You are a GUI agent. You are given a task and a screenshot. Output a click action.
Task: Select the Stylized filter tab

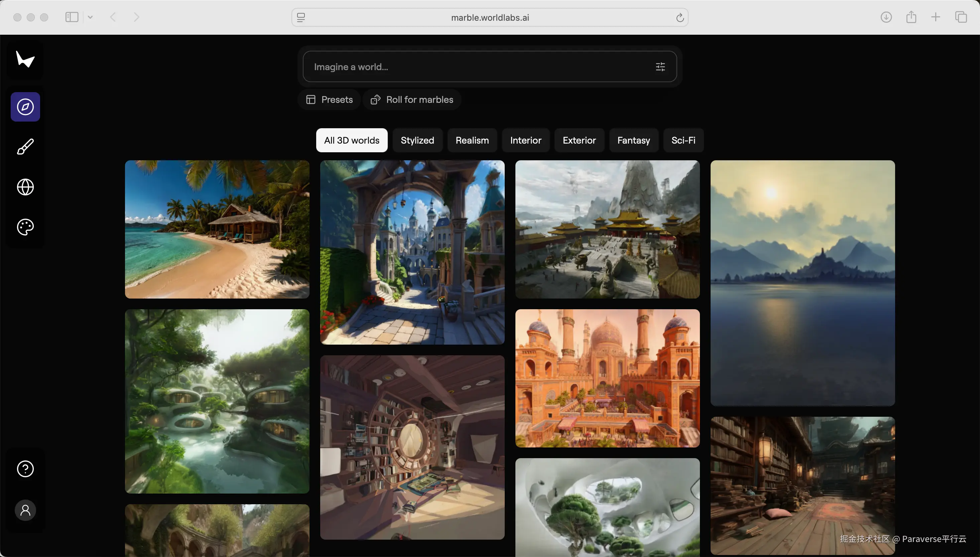click(x=417, y=140)
